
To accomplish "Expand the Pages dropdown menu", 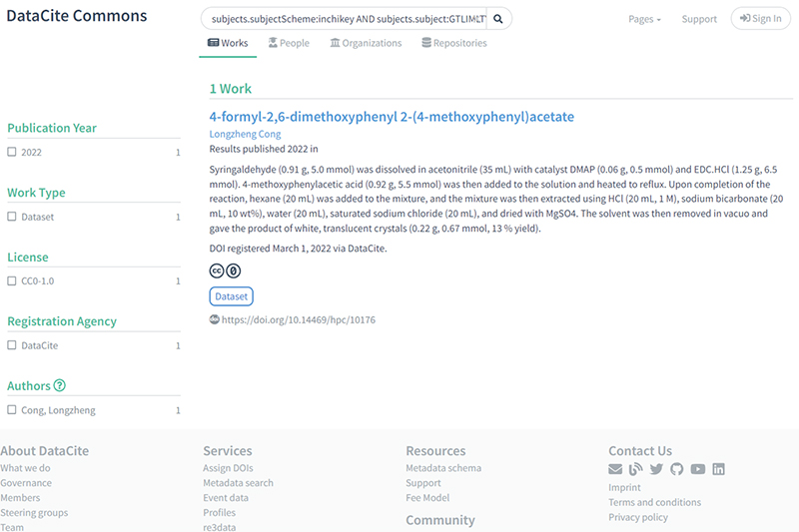I will [644, 19].
